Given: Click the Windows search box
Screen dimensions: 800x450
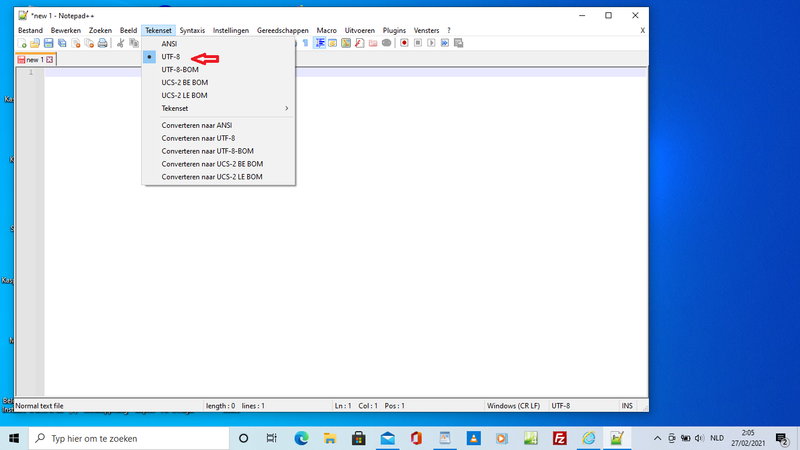Looking at the screenshot, I should [129, 438].
